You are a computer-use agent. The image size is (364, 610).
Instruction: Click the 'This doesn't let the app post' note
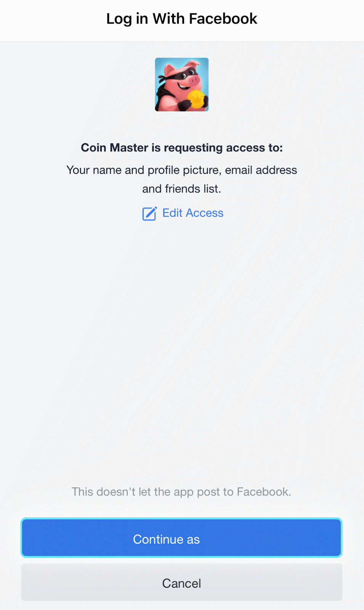coord(181,492)
